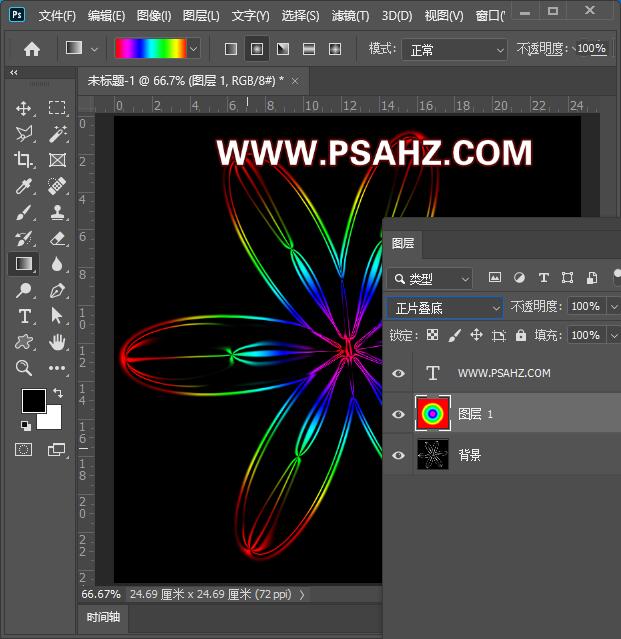Collapse the toolbox with double arrows

pyautogui.click(x=14, y=73)
